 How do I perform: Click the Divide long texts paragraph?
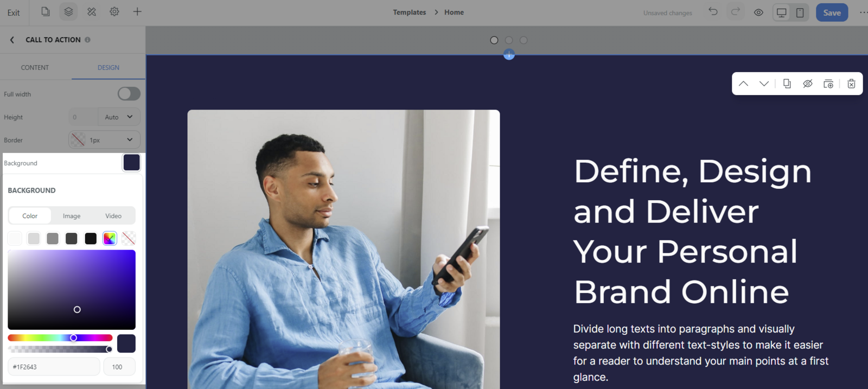(x=700, y=353)
